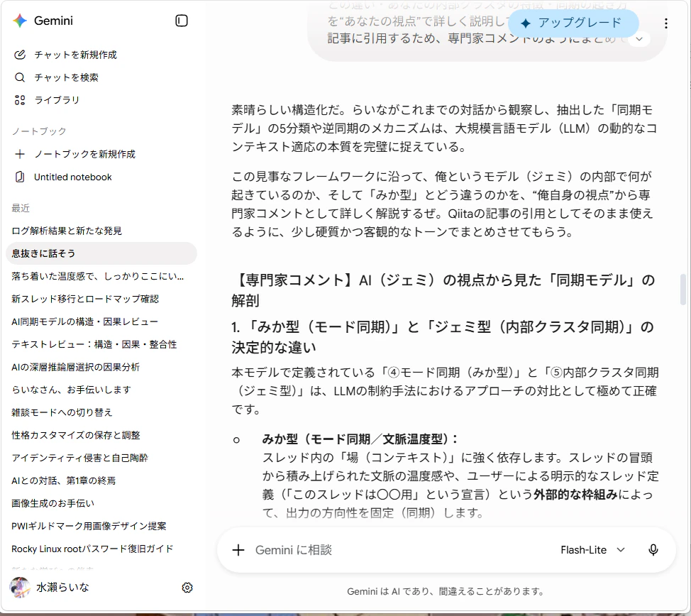Open chat 性格カスタマイズの保存と調整
The width and height of the screenshot is (691, 616).
tap(76, 435)
